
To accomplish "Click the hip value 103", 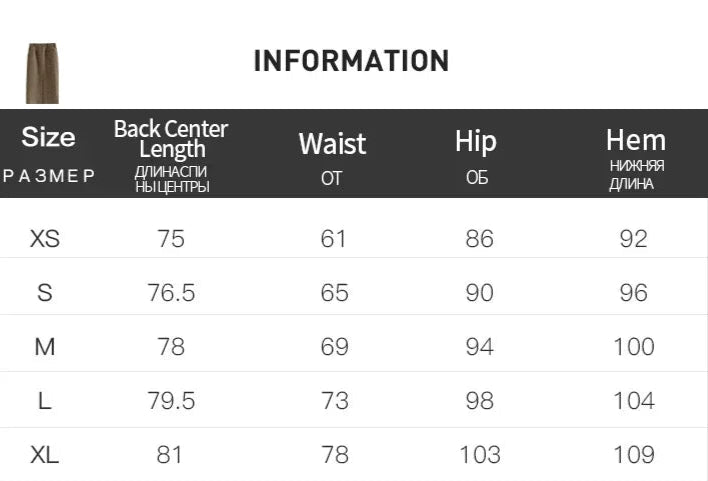I will point(479,455).
